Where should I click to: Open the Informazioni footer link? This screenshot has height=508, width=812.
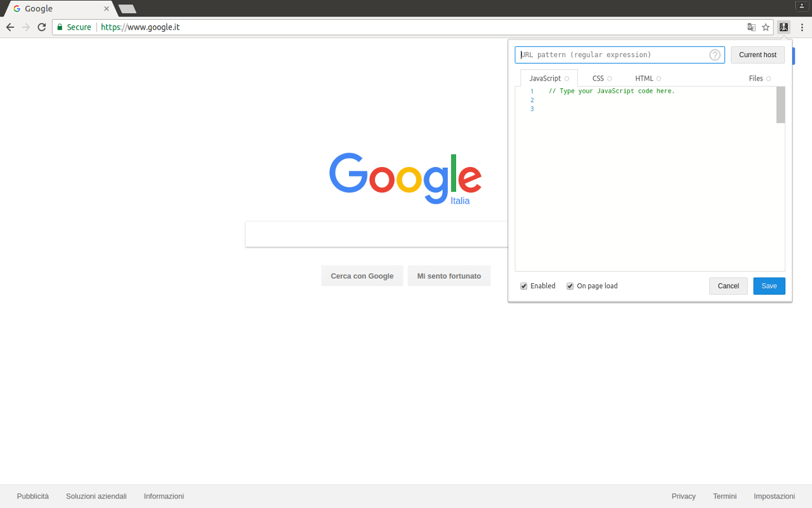pos(164,497)
